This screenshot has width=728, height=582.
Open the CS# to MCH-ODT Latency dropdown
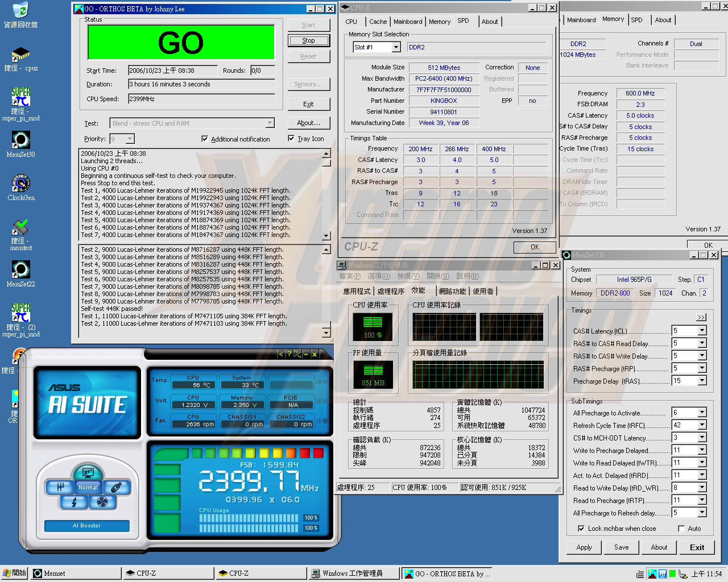click(702, 438)
